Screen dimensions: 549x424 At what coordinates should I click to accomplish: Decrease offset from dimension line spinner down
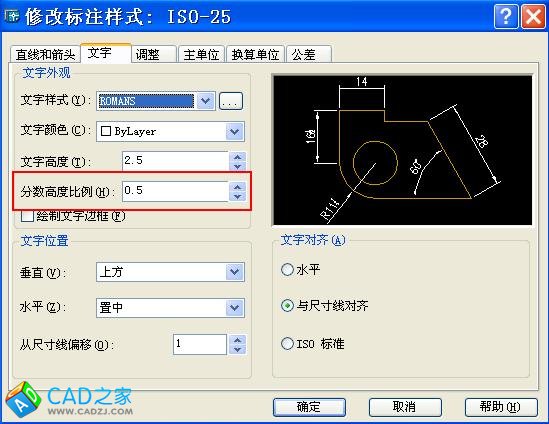[x=238, y=349]
